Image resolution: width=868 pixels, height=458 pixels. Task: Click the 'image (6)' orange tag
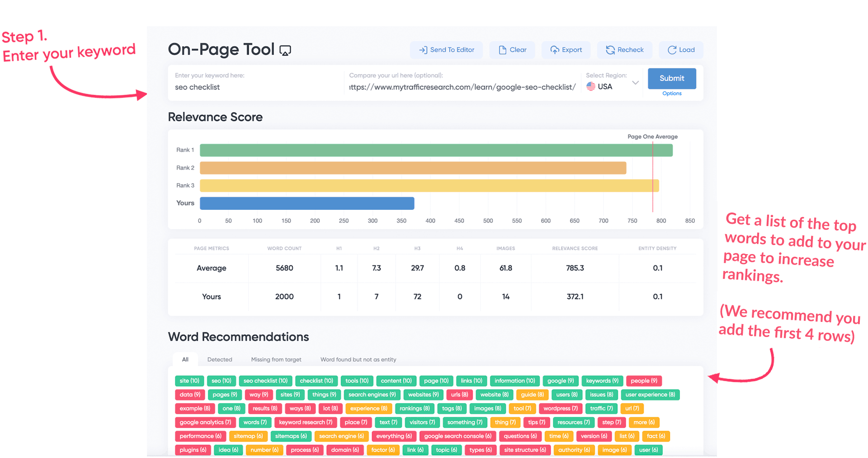point(614,450)
